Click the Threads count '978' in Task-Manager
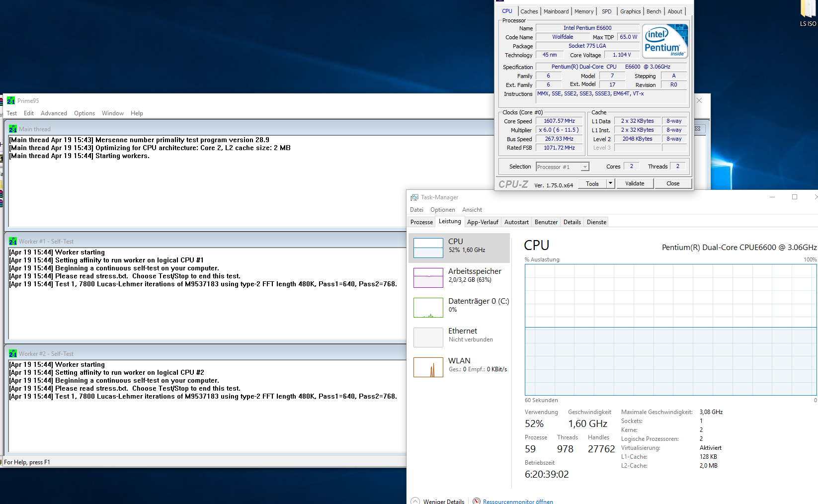 coord(565,449)
